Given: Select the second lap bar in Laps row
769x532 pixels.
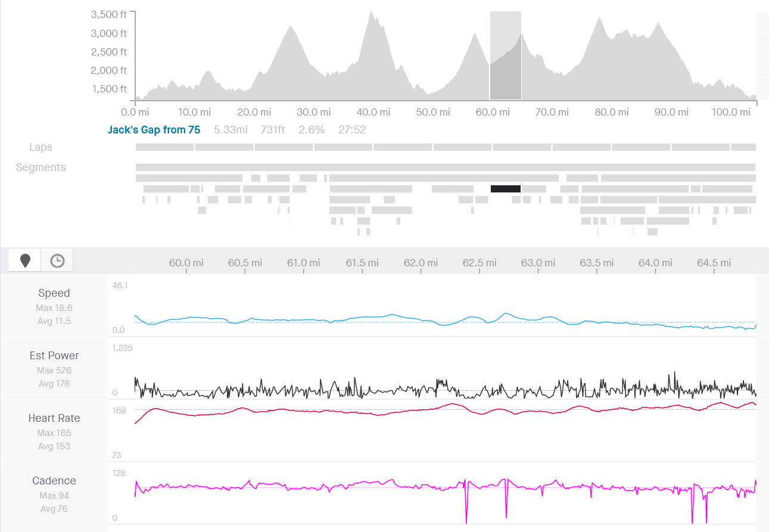Looking at the screenshot, I should (224, 147).
